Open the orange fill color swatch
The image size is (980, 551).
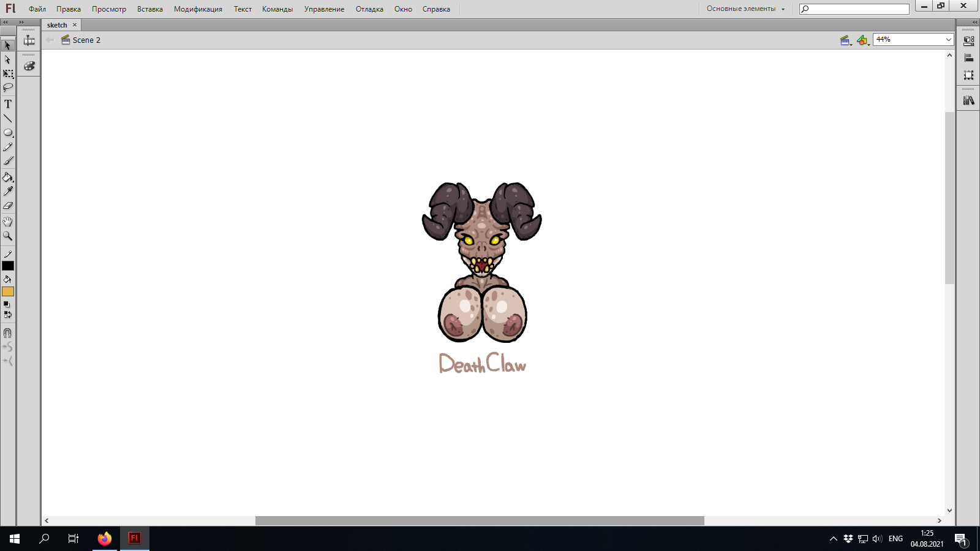pyautogui.click(x=8, y=291)
